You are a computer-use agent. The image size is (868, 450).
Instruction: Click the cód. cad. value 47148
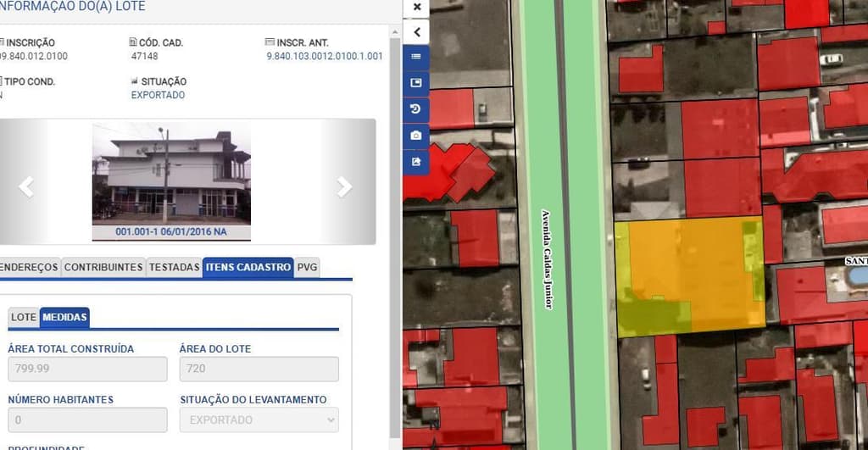pos(144,56)
